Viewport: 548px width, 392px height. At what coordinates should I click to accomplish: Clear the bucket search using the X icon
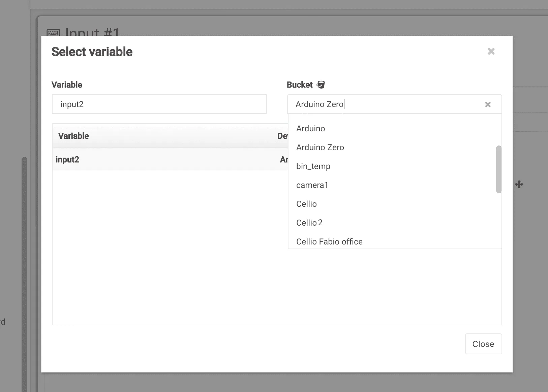tap(488, 104)
